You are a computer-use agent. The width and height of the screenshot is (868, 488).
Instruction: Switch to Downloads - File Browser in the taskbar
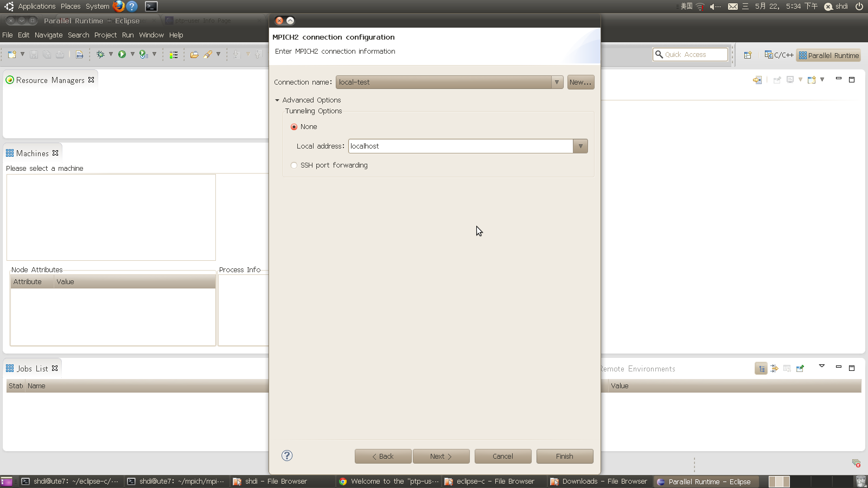click(x=599, y=481)
